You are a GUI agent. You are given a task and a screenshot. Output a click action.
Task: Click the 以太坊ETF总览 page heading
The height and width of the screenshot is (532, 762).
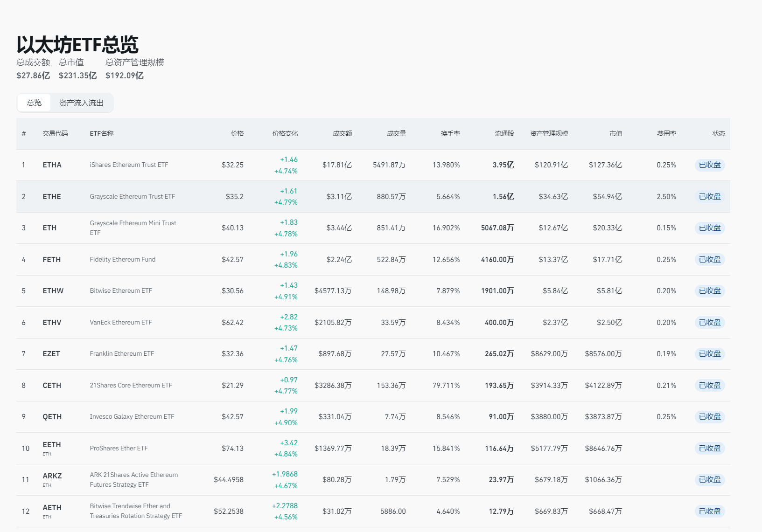77,45
